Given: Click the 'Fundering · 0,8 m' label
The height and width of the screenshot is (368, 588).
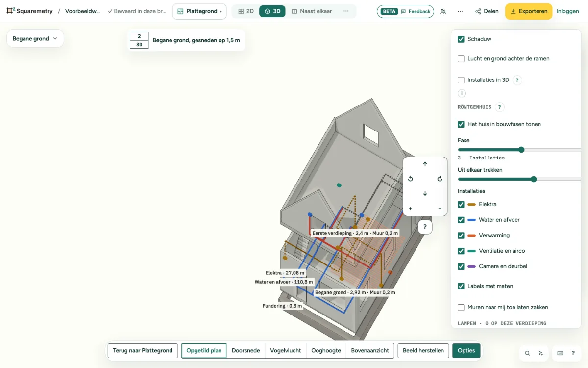Looking at the screenshot, I should (282, 306).
